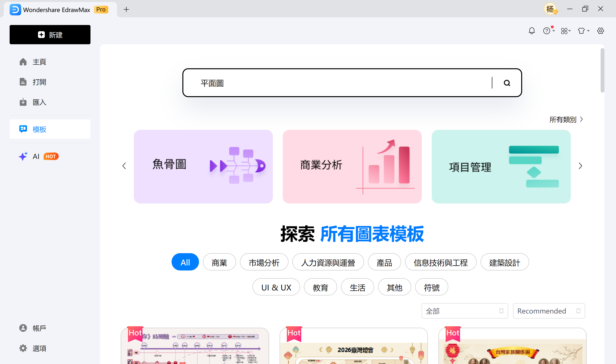The height and width of the screenshot is (364, 616).
Task: Select the 建築設計 category filter
Action: 504,262
